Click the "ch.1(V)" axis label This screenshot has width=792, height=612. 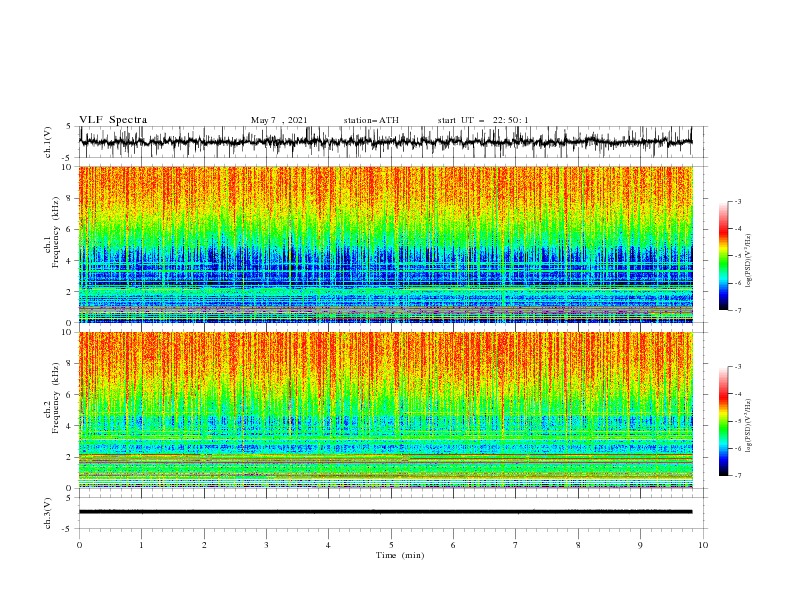click(48, 142)
